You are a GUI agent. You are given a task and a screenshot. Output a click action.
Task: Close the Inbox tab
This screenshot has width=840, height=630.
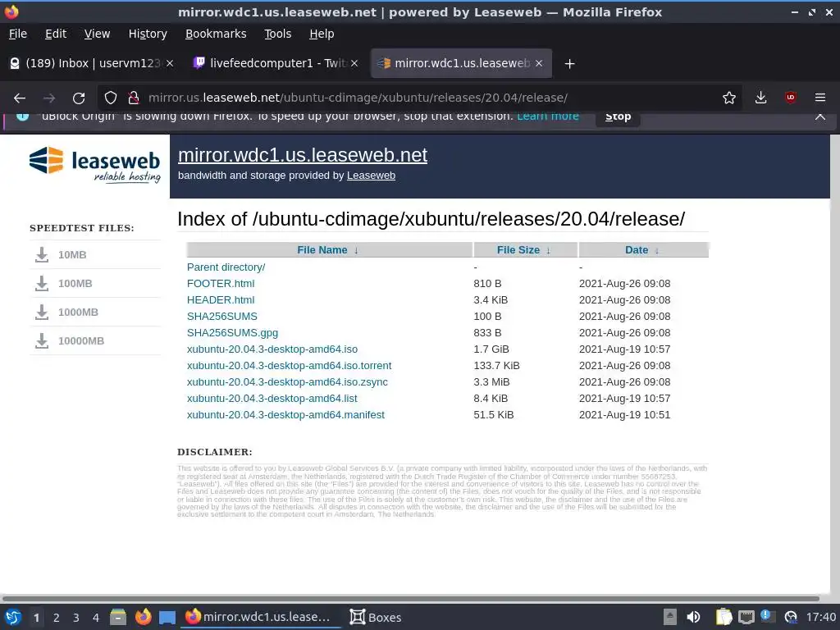[170, 63]
